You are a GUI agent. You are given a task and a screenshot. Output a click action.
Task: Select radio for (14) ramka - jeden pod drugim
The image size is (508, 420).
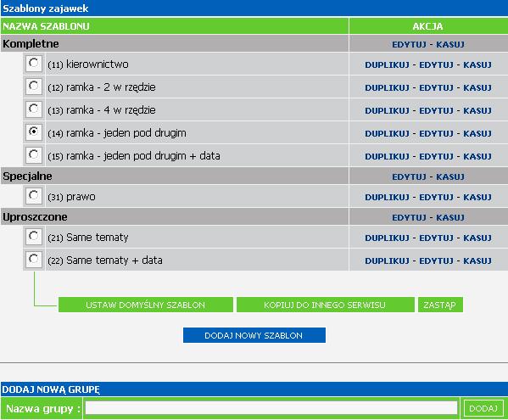pyautogui.click(x=34, y=132)
